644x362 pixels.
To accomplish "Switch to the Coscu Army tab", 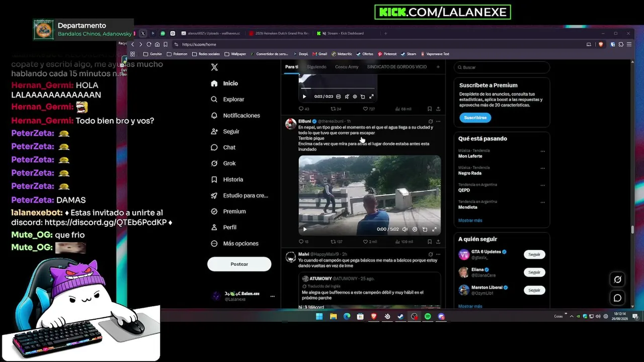I will coord(347,67).
